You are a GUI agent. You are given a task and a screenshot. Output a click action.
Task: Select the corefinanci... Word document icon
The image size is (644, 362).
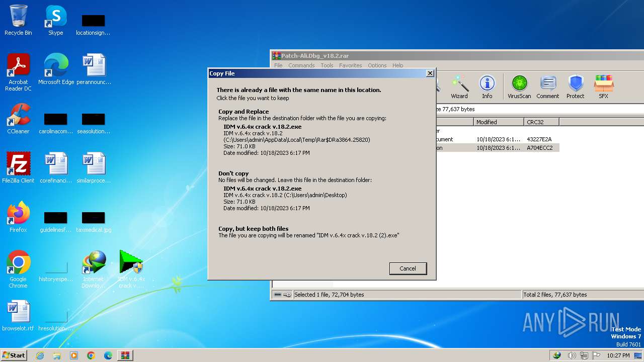click(56, 168)
